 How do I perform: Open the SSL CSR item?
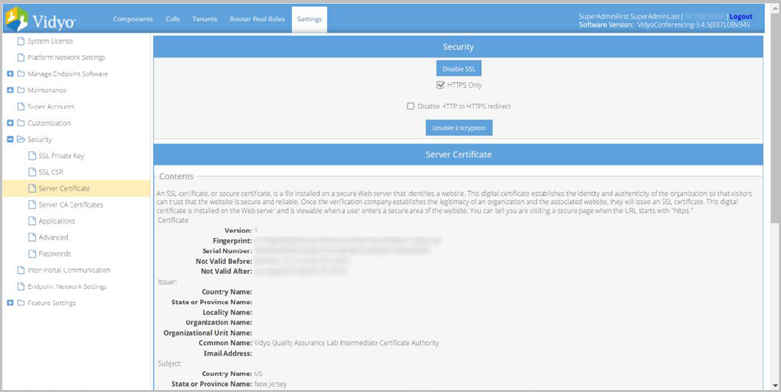click(51, 172)
